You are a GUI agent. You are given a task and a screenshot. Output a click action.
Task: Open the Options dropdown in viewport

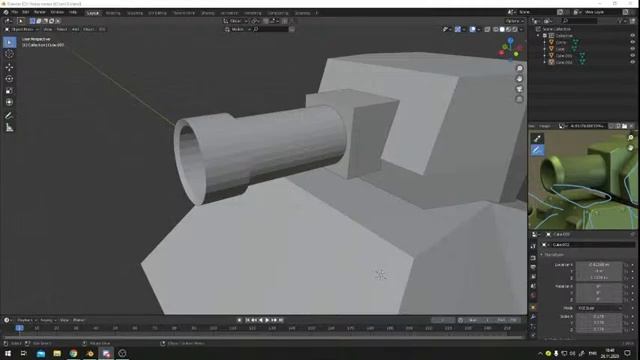pyautogui.click(x=514, y=21)
